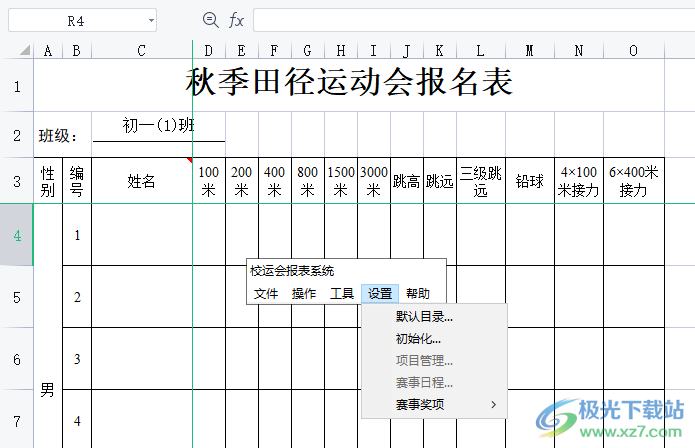This screenshot has width=695, height=448.
Task: Select column I header
Action: coord(374,51)
